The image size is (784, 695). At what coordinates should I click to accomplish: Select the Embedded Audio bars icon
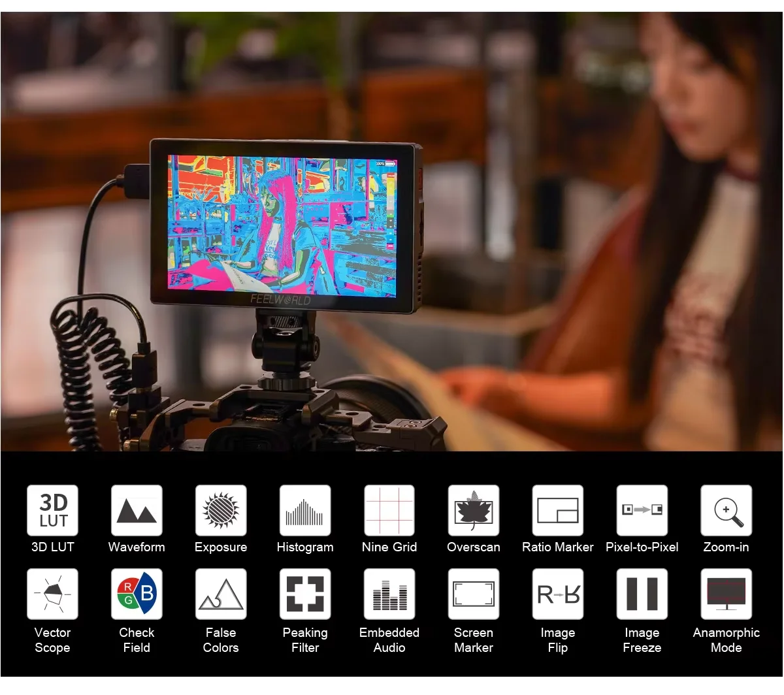pyautogui.click(x=389, y=594)
